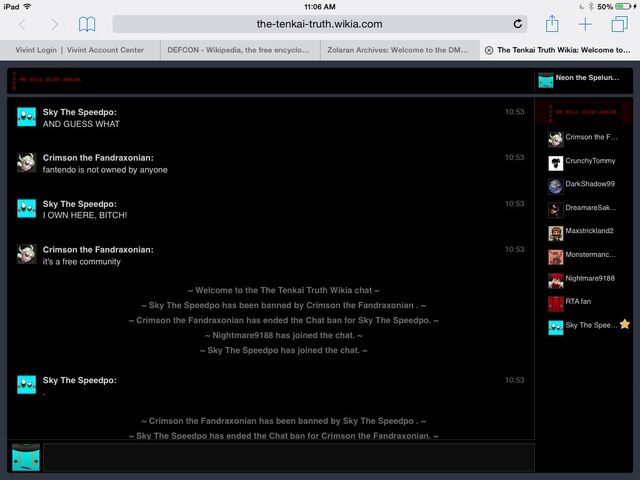The width and height of the screenshot is (640, 480).
Task: Tap notice 'Crimson the Fandraxonian has been banned by Sky'
Action: (283, 421)
